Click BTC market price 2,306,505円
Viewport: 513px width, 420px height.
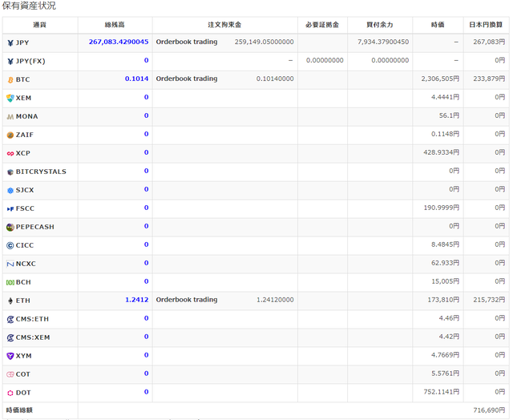click(x=440, y=79)
